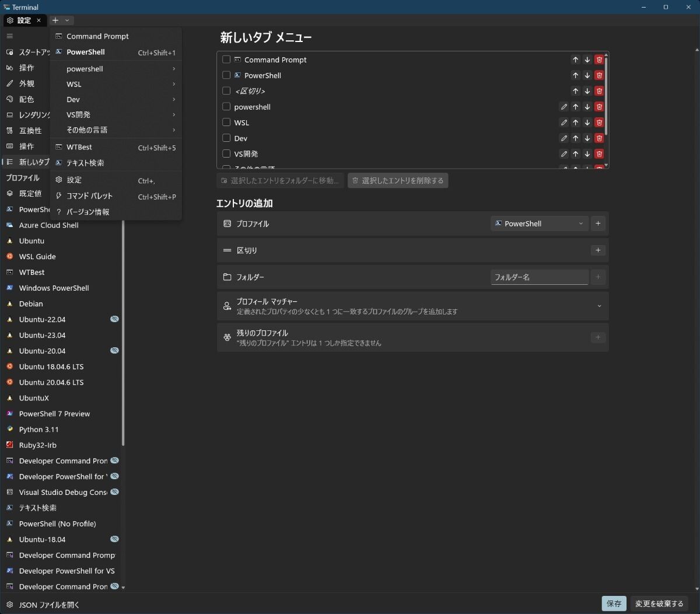Open the 配色 settings page
Screen dimensions: 700x614
(26, 99)
